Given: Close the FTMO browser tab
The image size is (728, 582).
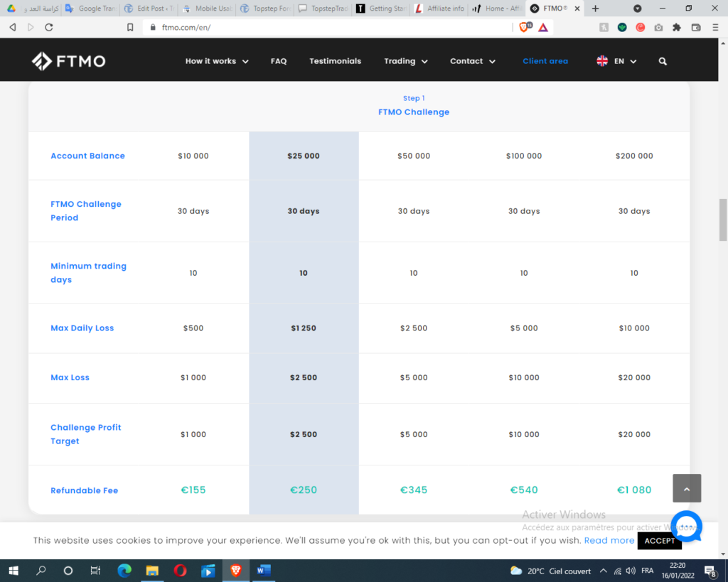Looking at the screenshot, I should click(577, 9).
